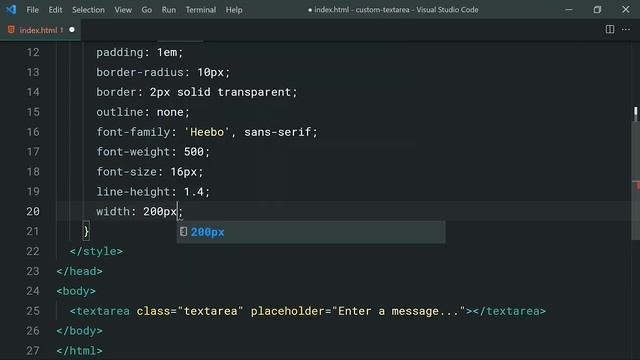Click the closing </body> tag
640x360 pixels.
pos(79,331)
